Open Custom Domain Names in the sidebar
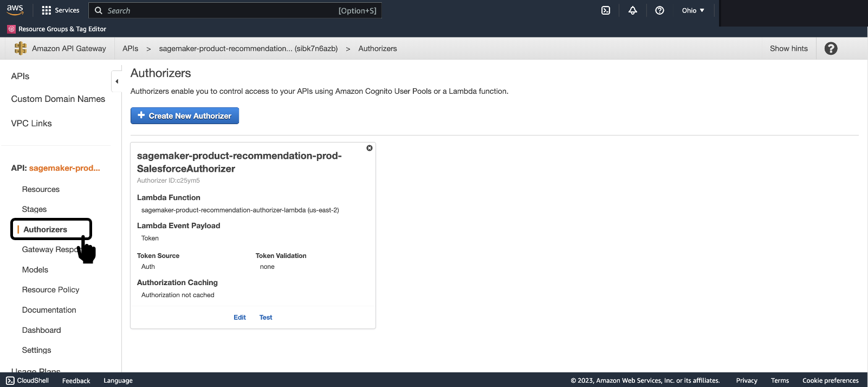 point(58,99)
